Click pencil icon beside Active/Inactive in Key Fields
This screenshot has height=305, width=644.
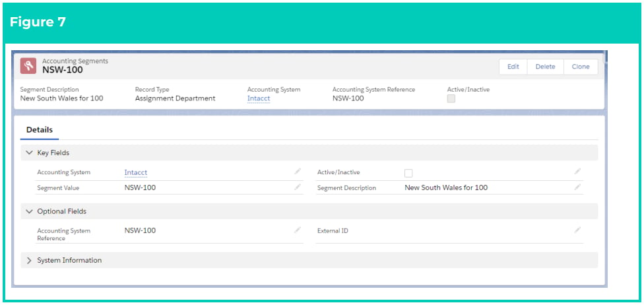click(x=577, y=172)
